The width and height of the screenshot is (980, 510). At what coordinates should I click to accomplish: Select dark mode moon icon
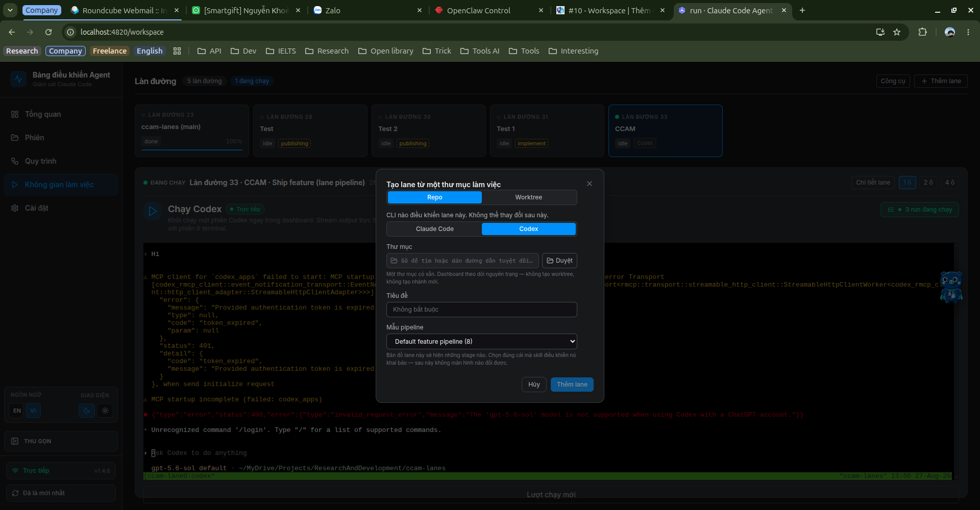pyautogui.click(x=87, y=411)
